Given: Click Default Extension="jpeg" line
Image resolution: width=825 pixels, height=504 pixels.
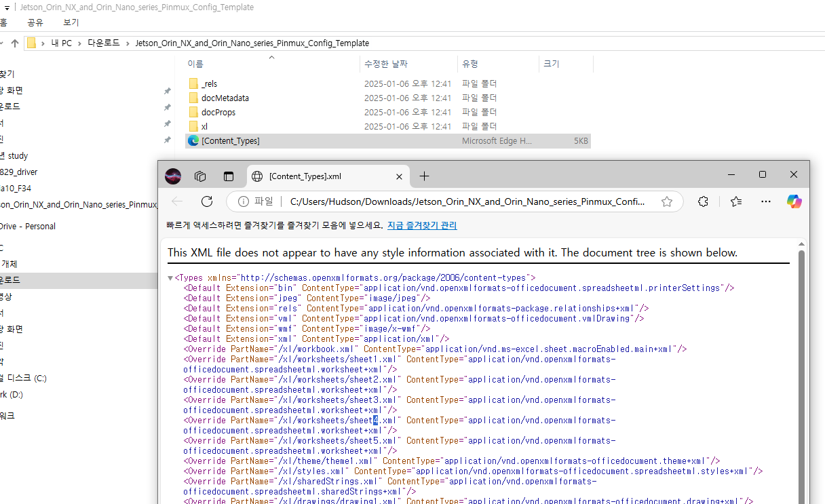Looking at the screenshot, I should pos(307,298).
